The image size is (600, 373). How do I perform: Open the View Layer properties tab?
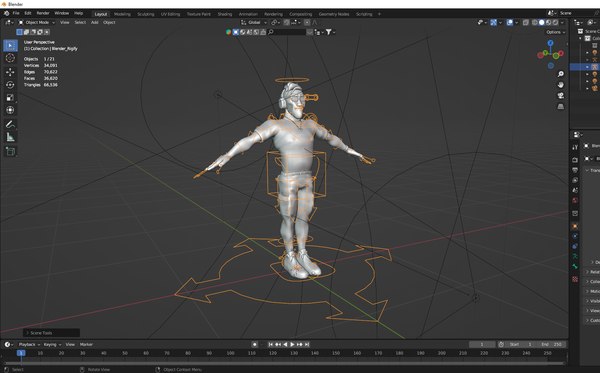click(575, 180)
